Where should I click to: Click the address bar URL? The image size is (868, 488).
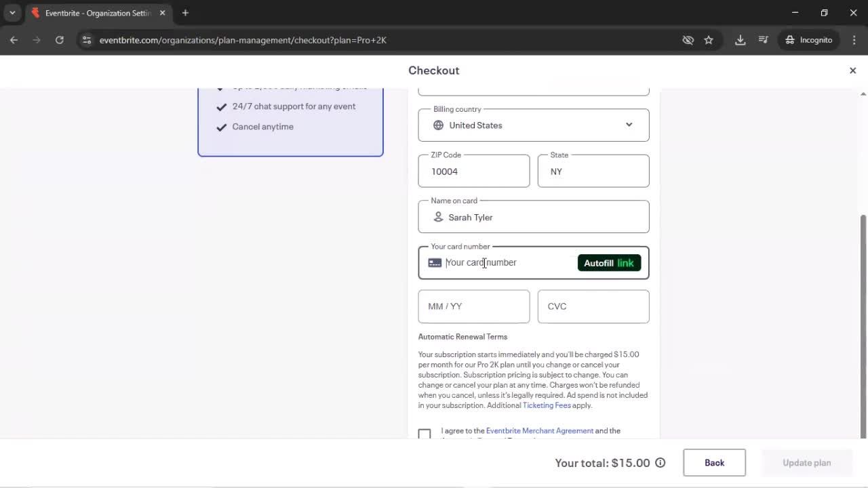point(243,40)
